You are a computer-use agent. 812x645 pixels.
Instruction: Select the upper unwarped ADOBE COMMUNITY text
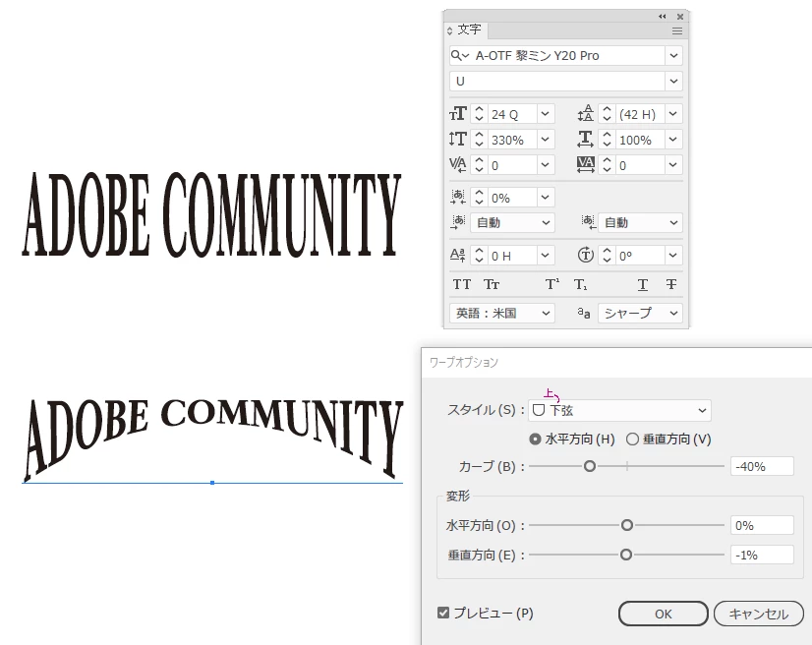coord(211,214)
